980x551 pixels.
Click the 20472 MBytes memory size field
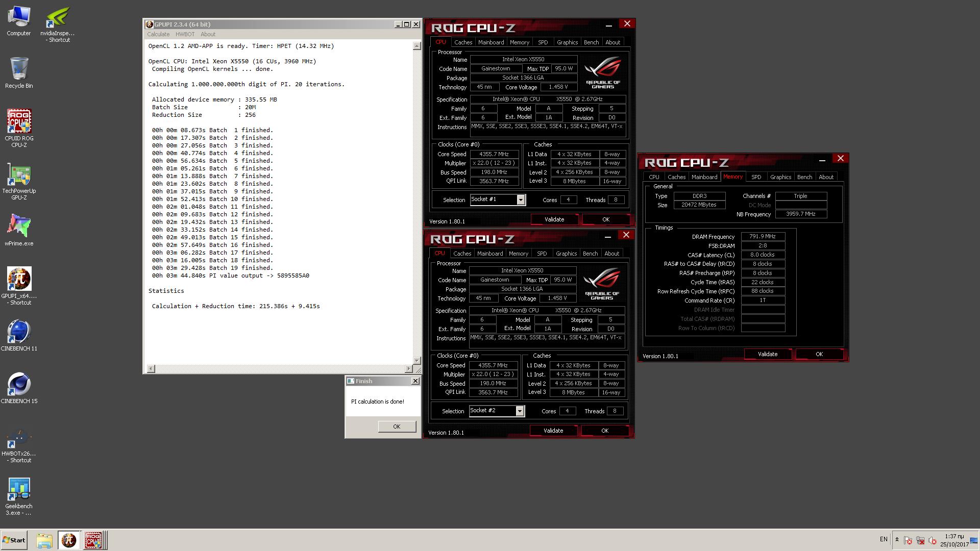[699, 205]
